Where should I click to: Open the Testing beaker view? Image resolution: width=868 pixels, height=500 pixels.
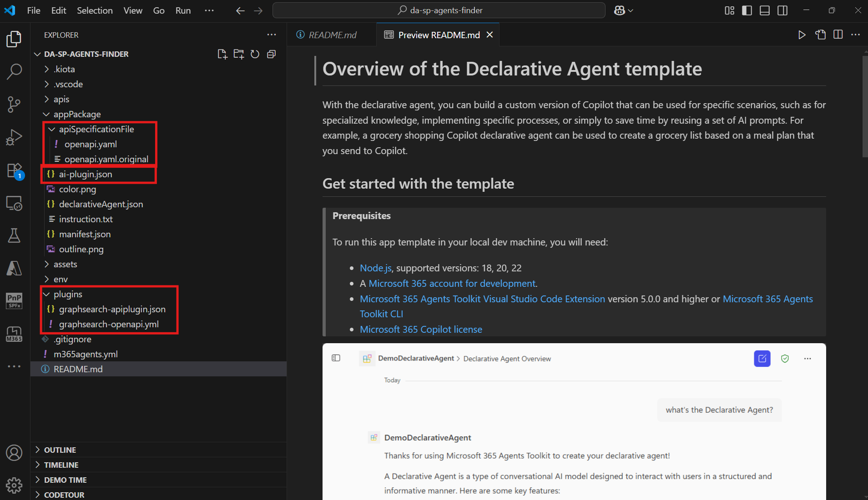[14, 235]
